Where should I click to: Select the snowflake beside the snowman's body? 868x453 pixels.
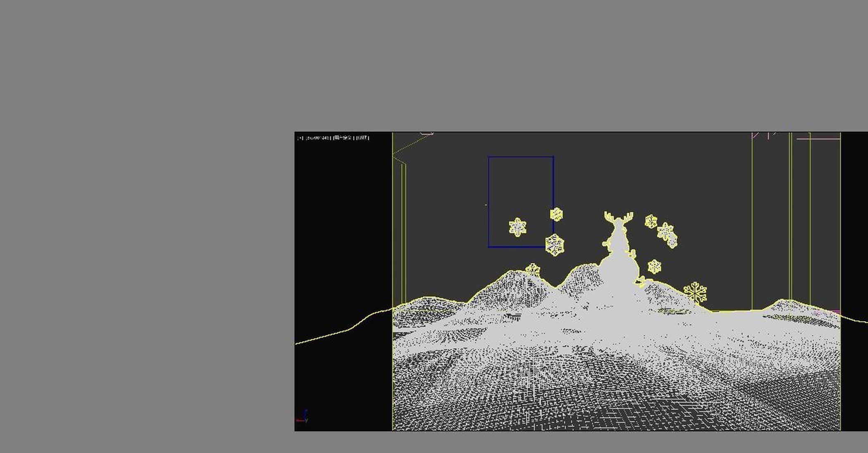pyautogui.click(x=654, y=267)
